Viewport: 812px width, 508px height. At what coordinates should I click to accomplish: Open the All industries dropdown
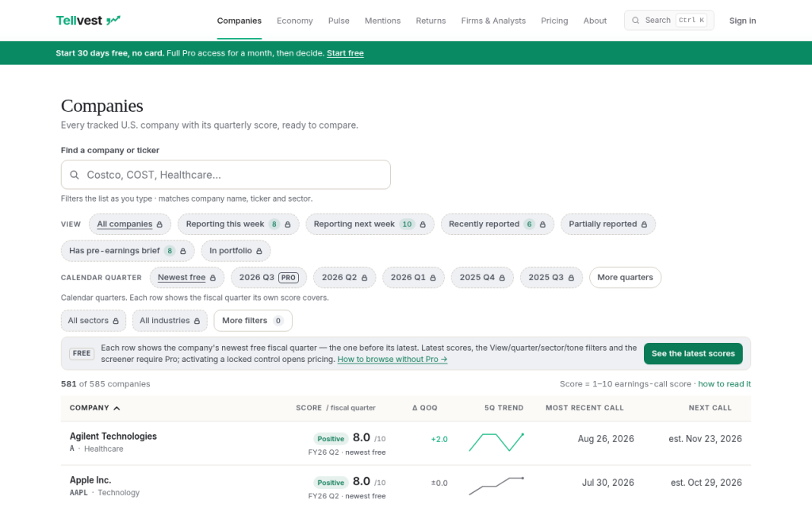[x=170, y=321]
